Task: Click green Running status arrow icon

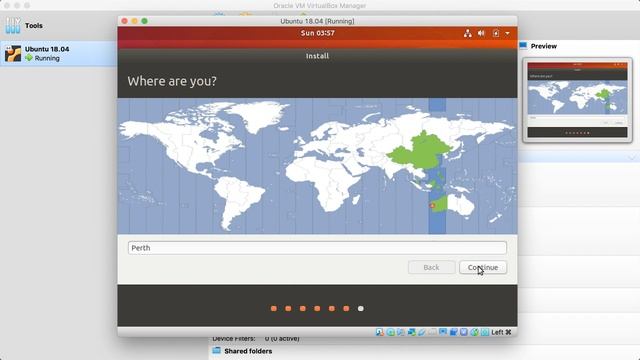Action: pos(29,58)
